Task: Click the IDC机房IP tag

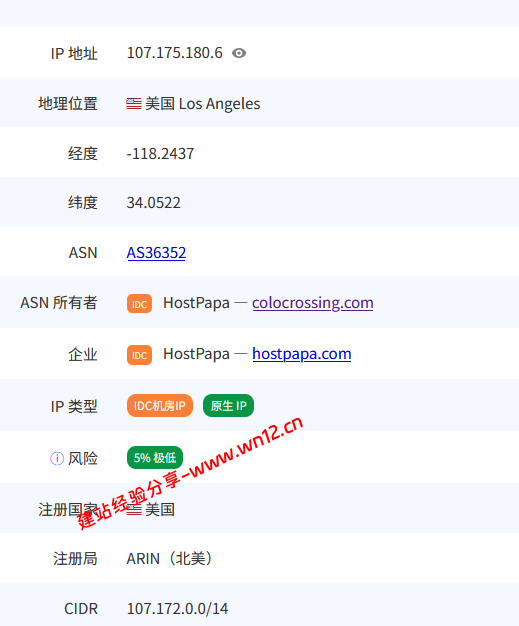Action: [x=160, y=406]
